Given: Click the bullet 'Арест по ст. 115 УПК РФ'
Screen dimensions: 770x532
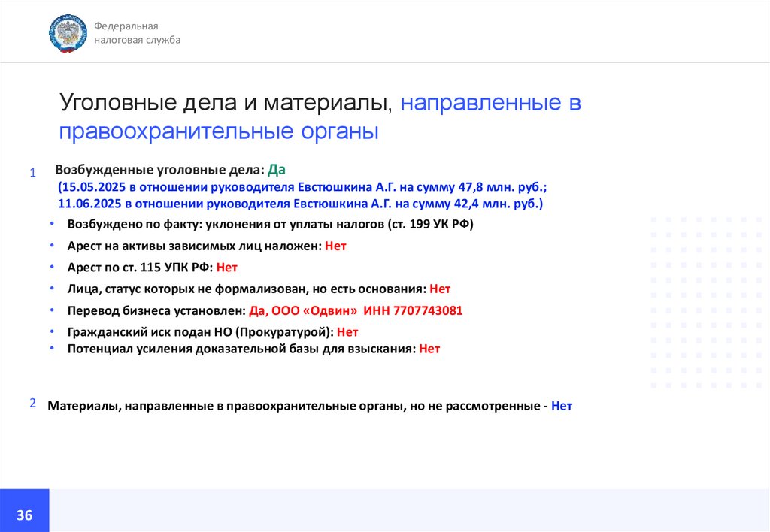Looking at the screenshot, I should (x=152, y=268).
